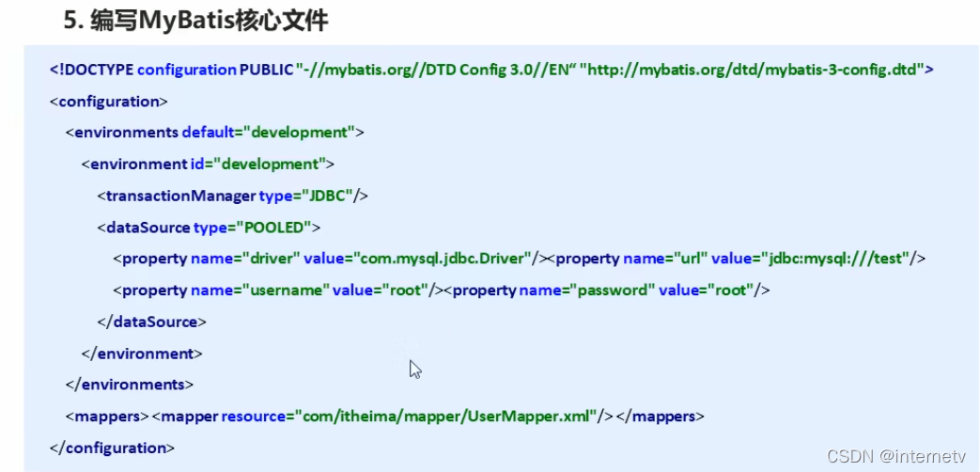Click the "-//mybatis.org//DTD Config 3.0//EN" string
The height and width of the screenshot is (472, 980).
[436, 70]
